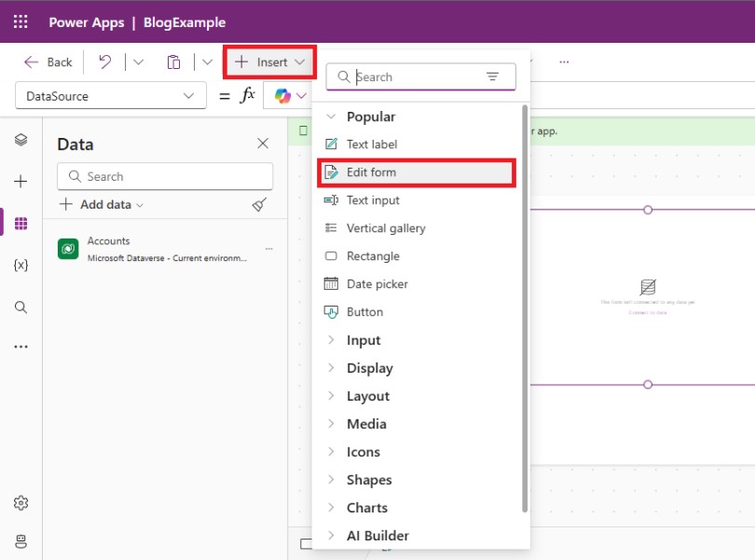Image resolution: width=755 pixels, height=560 pixels.
Task: Open the app launcher waffle icon
Action: (x=21, y=21)
